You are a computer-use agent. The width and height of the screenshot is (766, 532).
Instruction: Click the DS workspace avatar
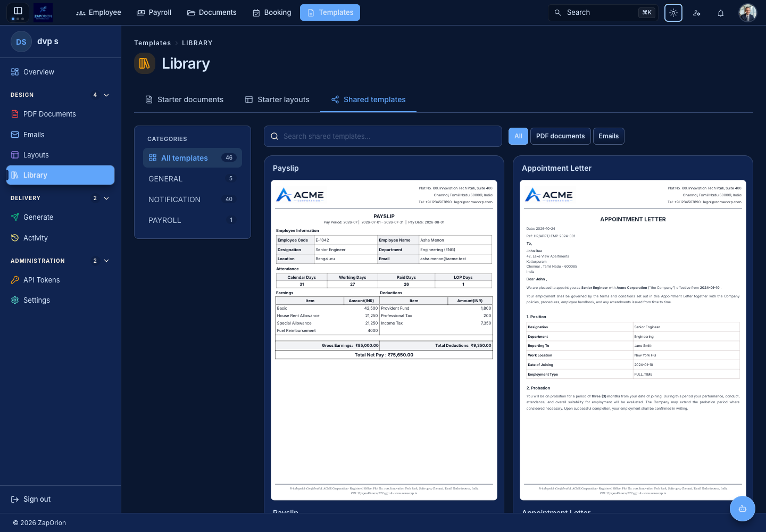(x=21, y=41)
